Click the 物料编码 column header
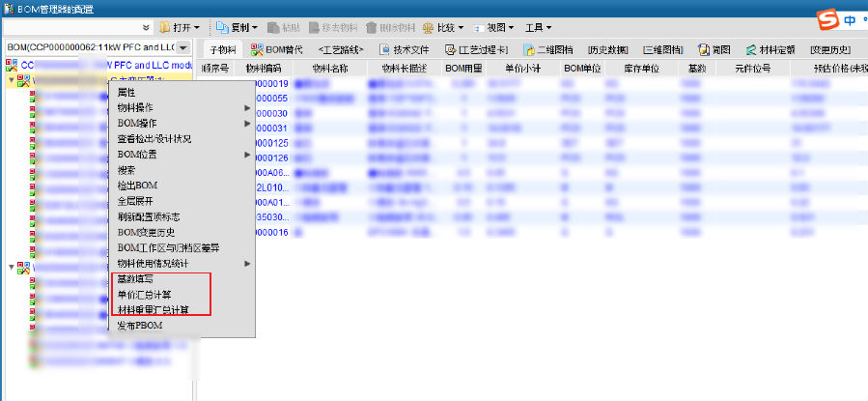This screenshot has height=401, width=868. pos(263,69)
